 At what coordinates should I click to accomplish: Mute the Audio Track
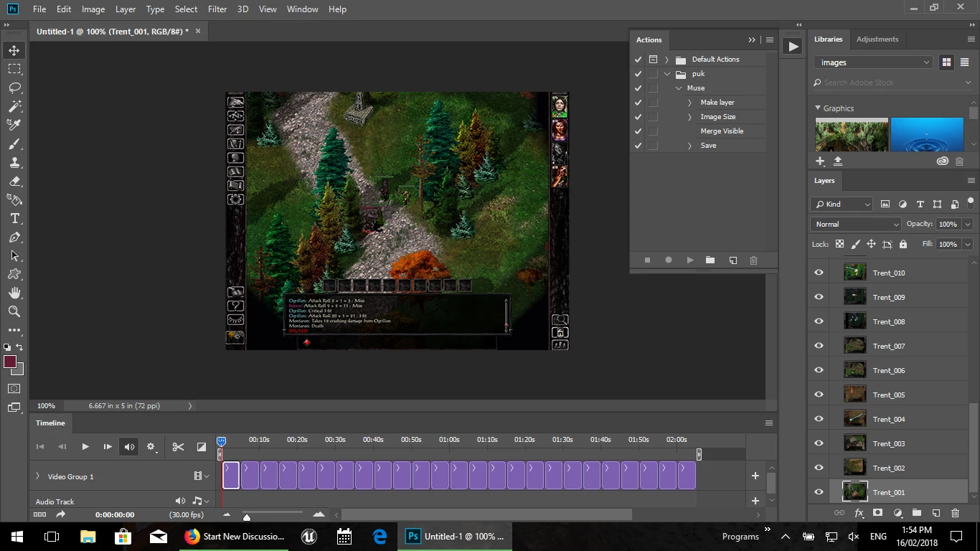point(180,501)
